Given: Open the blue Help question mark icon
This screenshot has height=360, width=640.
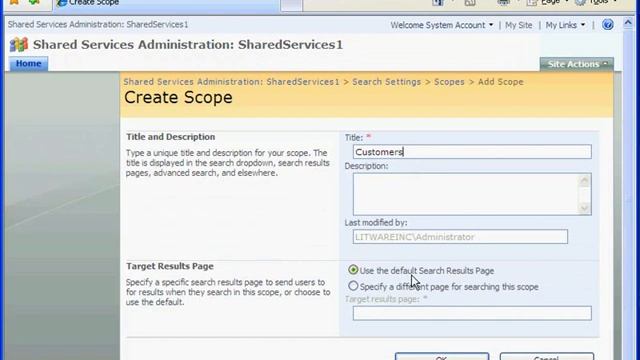Looking at the screenshot, I should (607, 25).
